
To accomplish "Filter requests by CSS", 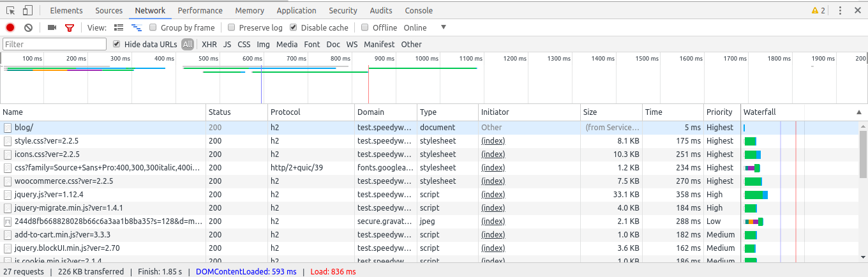I will click(244, 44).
